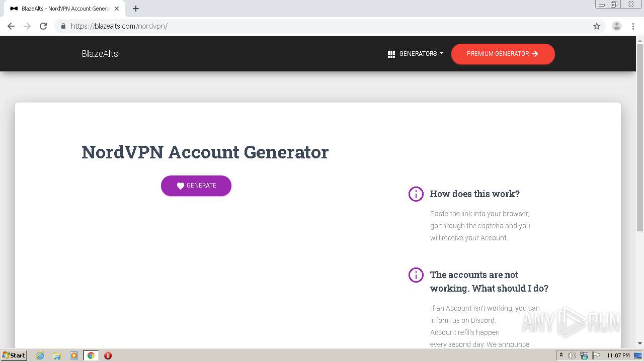Click the info icon beside 'accounts are not working'
The height and width of the screenshot is (362, 644).
coord(416,275)
